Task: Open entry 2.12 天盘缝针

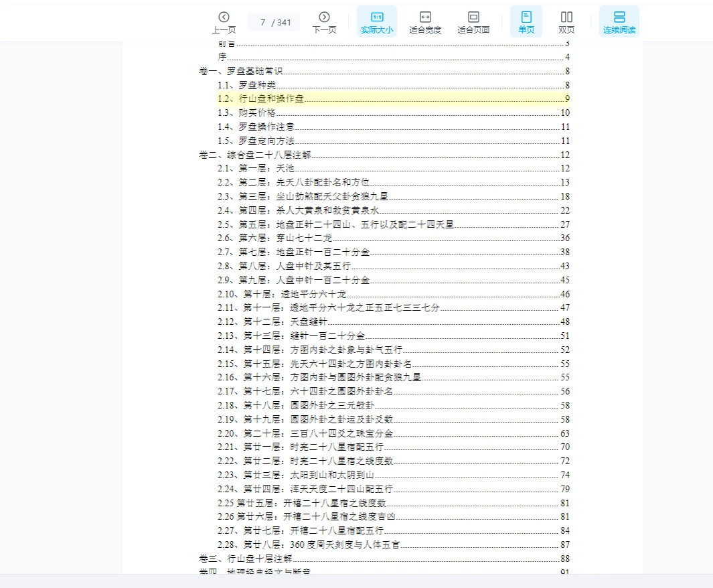Action: pyautogui.click(x=394, y=322)
